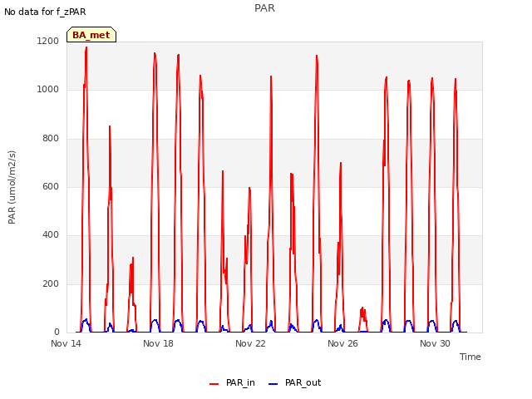
Task: Toggle the PAR_out legend entry
Action: coord(294,382)
